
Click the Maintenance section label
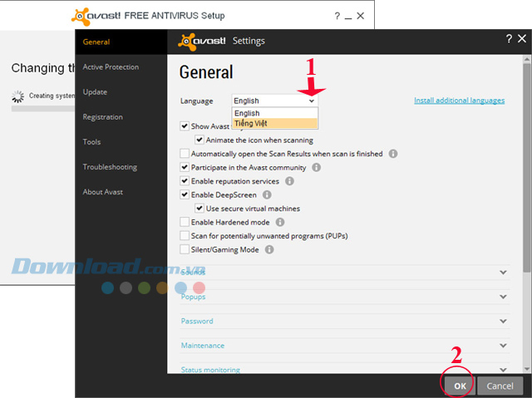203,346
